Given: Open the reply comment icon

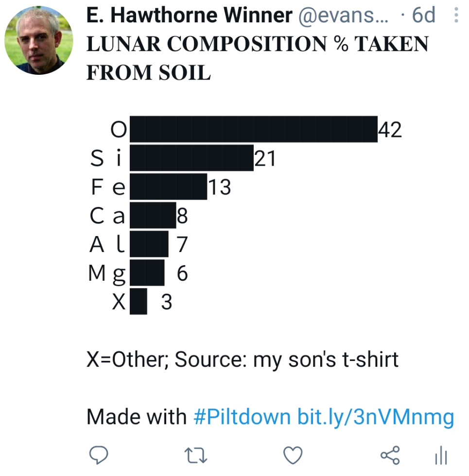Looking at the screenshot, I should [98, 455].
